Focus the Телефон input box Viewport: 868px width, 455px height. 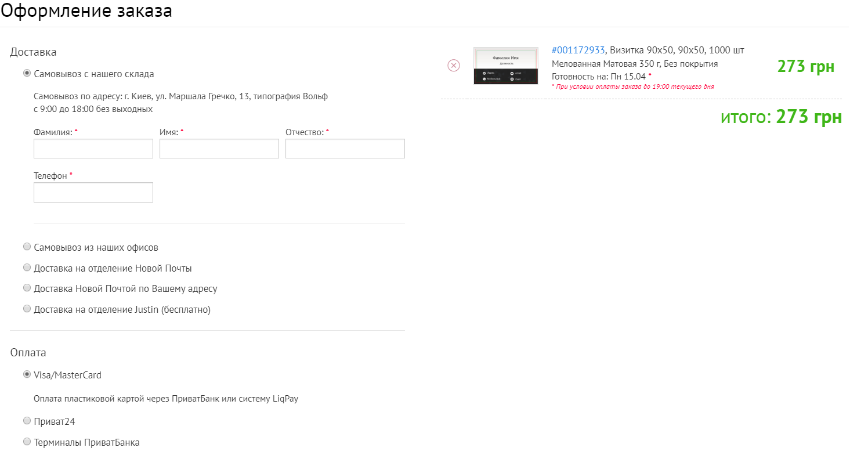tap(93, 193)
